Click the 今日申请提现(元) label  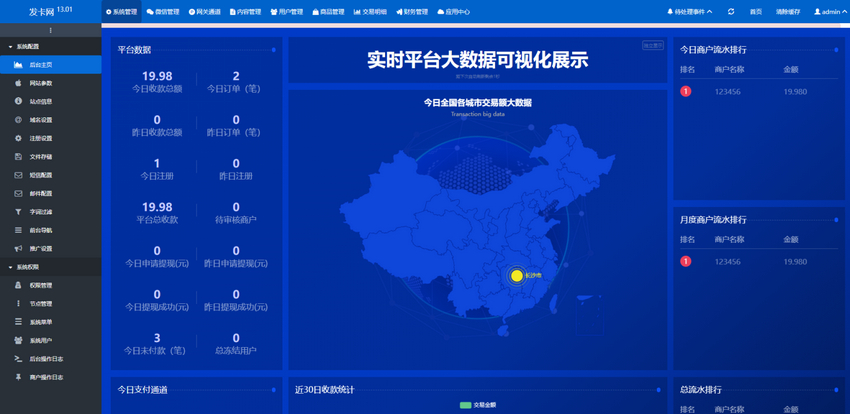(x=157, y=264)
